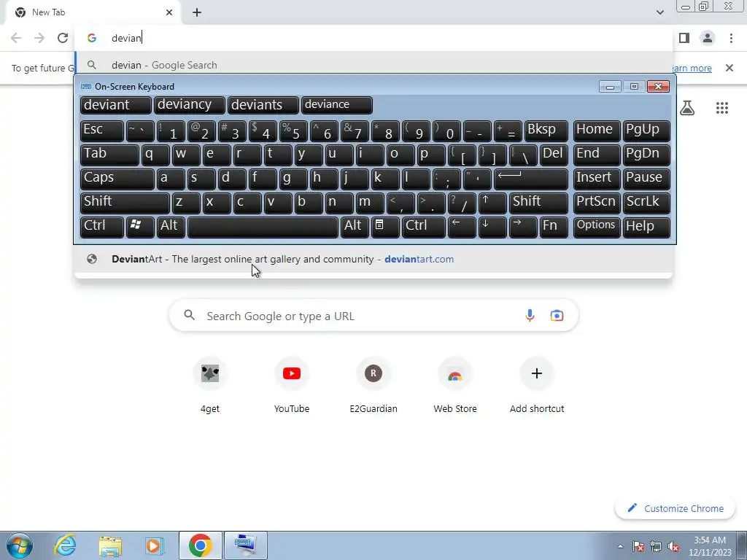This screenshot has height=560, width=747.
Task: Tap the Tab key on the On-Screen Keyboard
Action: (x=109, y=155)
